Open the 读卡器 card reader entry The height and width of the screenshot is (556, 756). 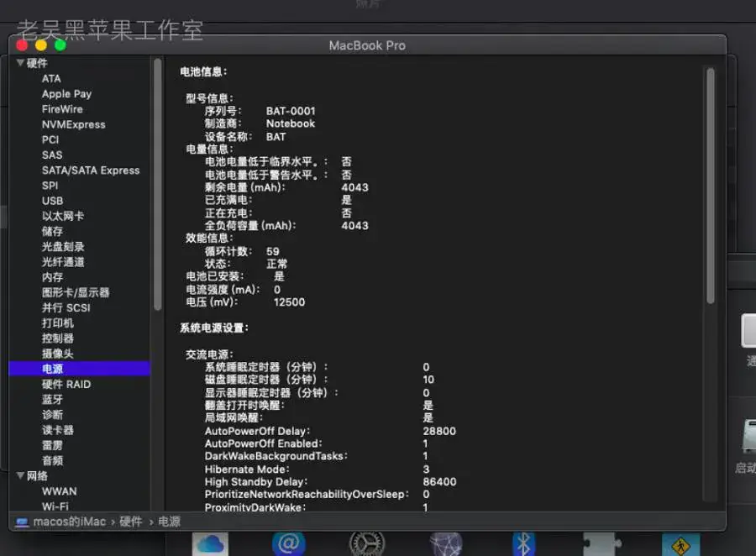tap(57, 430)
